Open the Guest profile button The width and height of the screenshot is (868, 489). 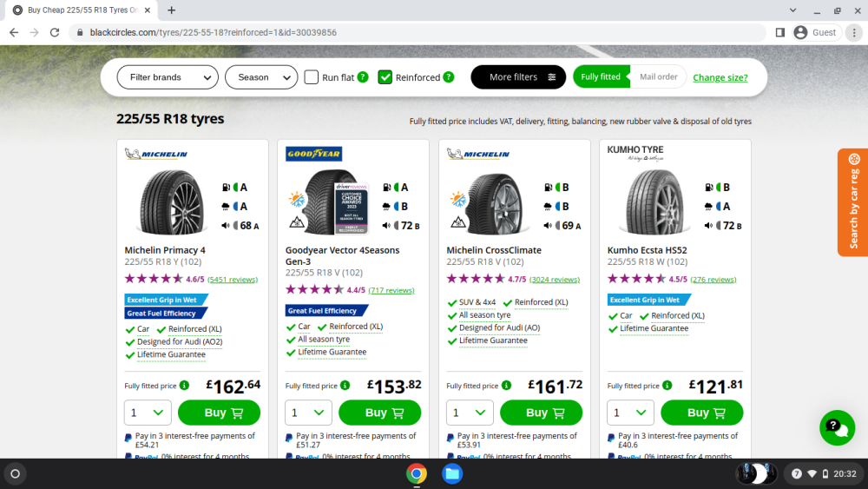(x=817, y=33)
